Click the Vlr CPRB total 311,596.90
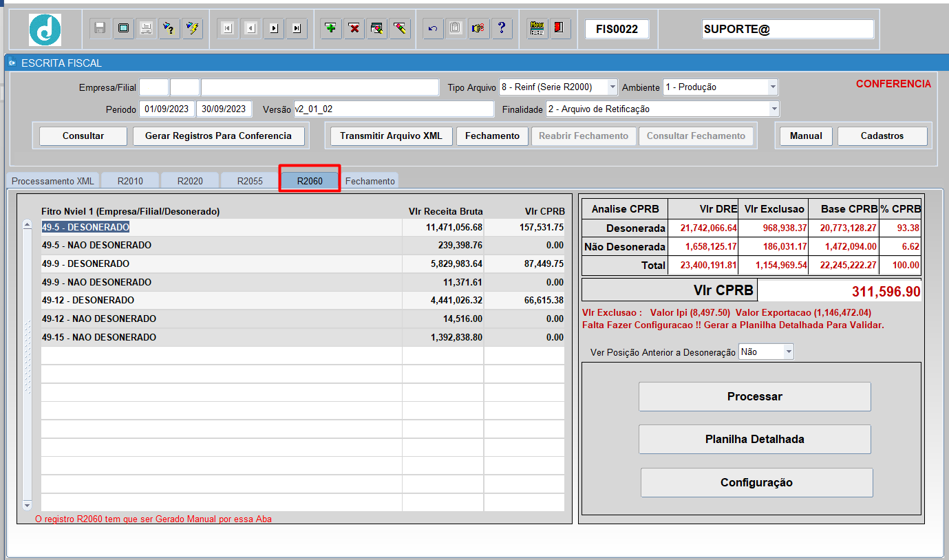Viewport: 949px width, 560px height. coord(840,291)
